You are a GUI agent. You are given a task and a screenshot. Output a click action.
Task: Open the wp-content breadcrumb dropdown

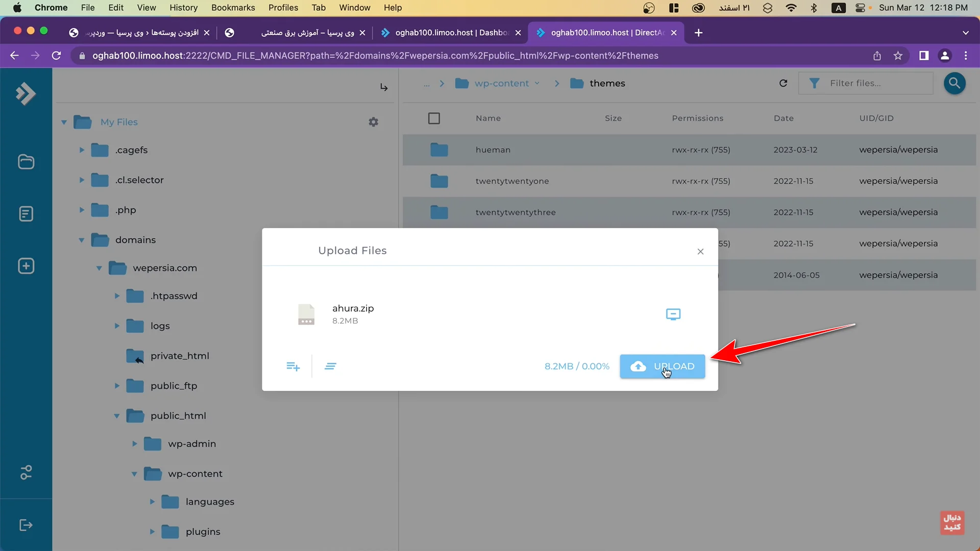pyautogui.click(x=537, y=83)
